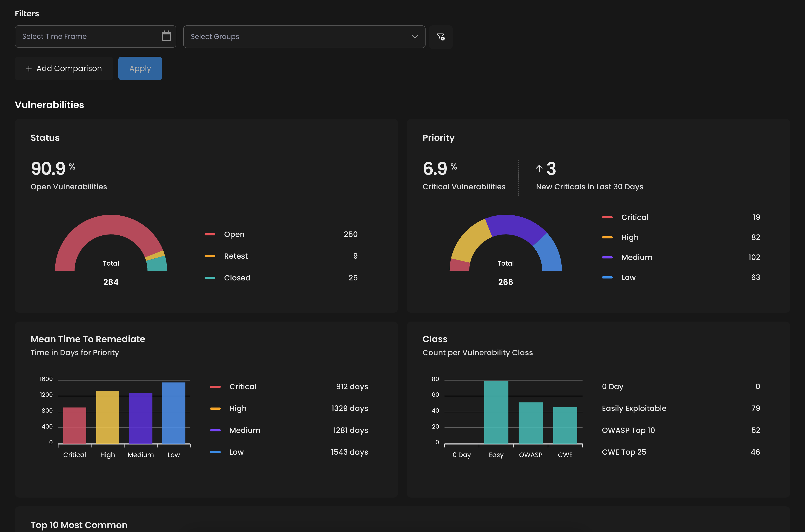
Task: Select the OWASP Top 10 class row
Action: (628, 430)
